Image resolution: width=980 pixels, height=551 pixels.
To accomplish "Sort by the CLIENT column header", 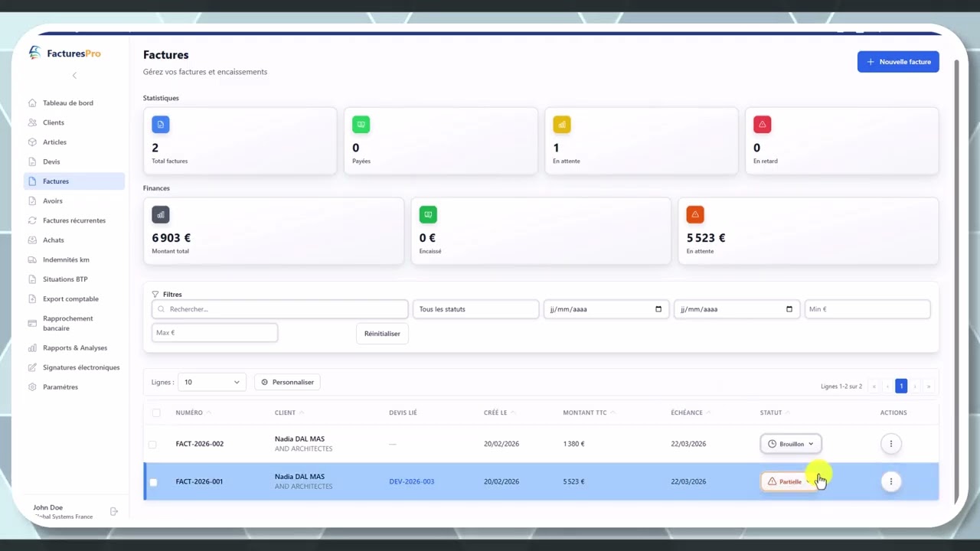I will point(289,412).
